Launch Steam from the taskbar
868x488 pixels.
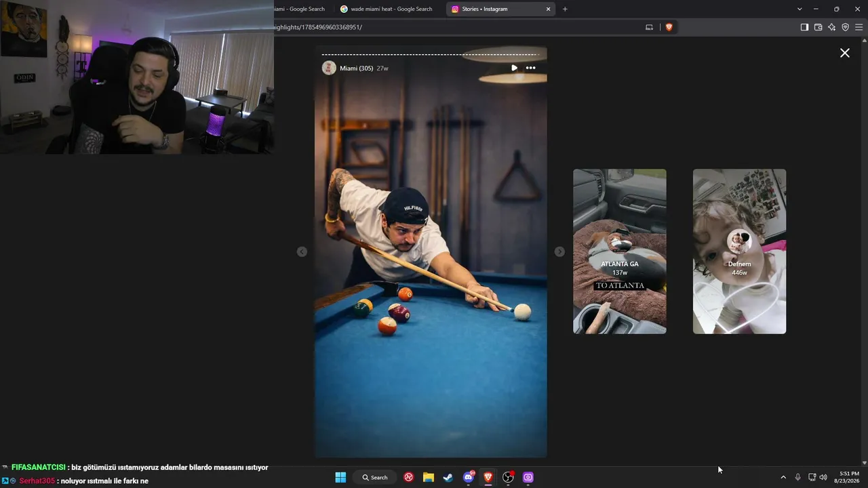(x=448, y=477)
